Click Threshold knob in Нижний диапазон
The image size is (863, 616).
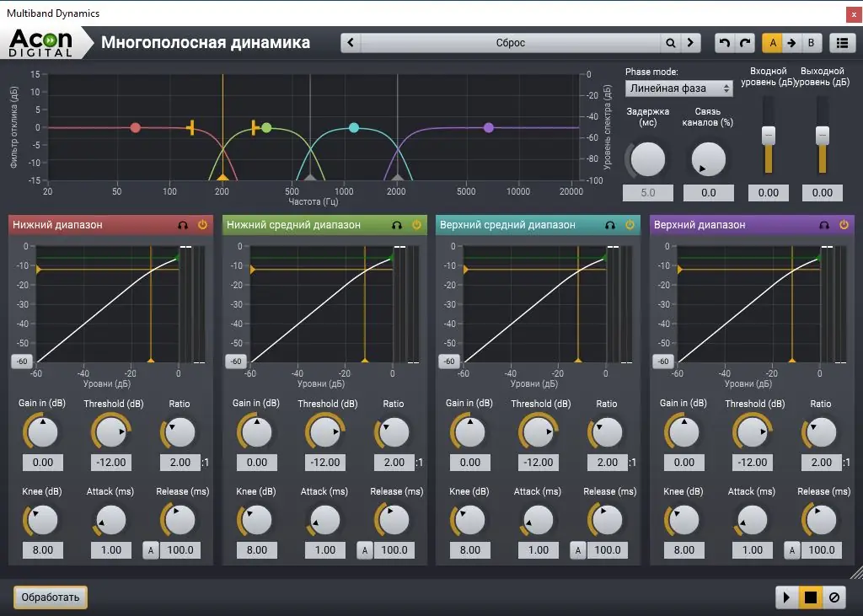pyautogui.click(x=110, y=432)
